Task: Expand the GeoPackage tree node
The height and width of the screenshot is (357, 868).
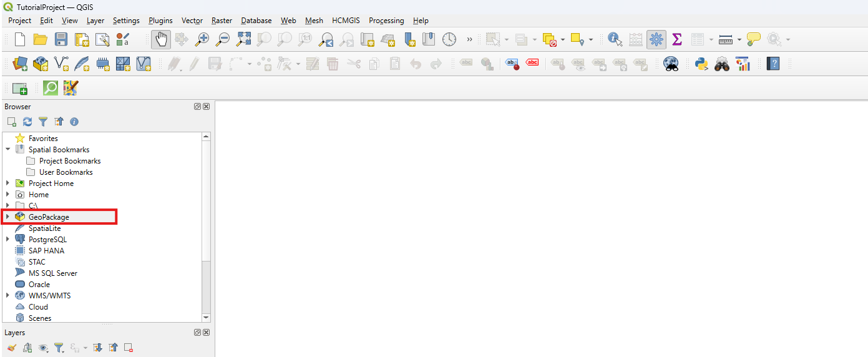Action: coord(7,217)
